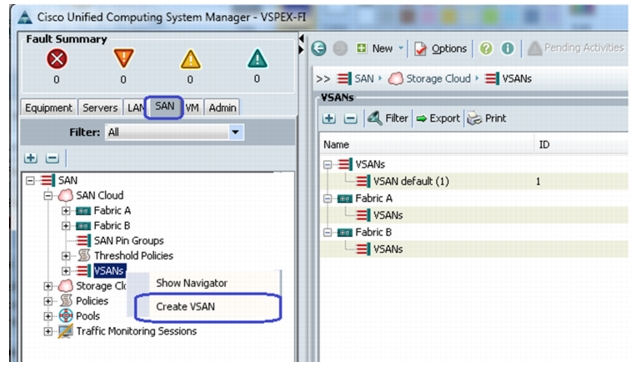This screenshot has width=638, height=381.
Task: Expand Fabric A in navigation tree
Action: (66, 211)
